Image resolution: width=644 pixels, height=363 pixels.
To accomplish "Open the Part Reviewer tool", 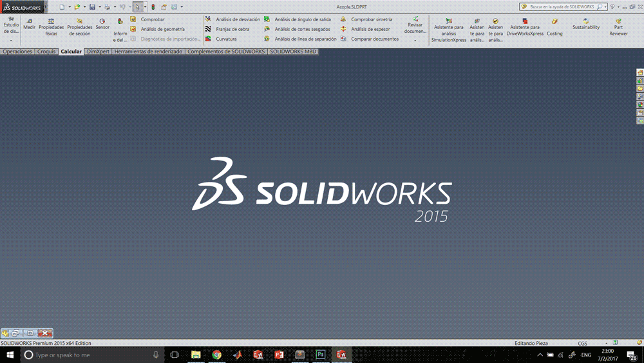I will click(x=618, y=27).
